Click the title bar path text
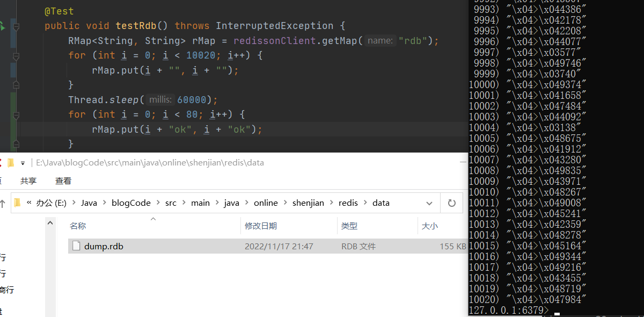 tap(150, 163)
